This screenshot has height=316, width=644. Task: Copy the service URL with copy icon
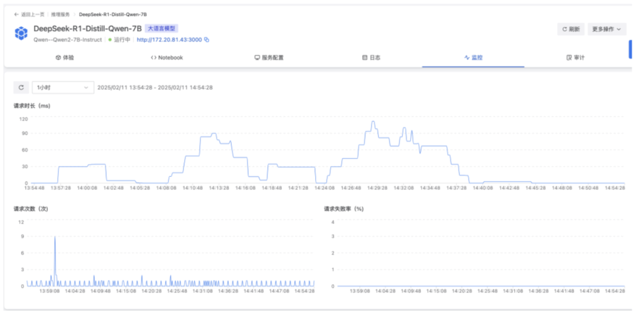(206, 40)
